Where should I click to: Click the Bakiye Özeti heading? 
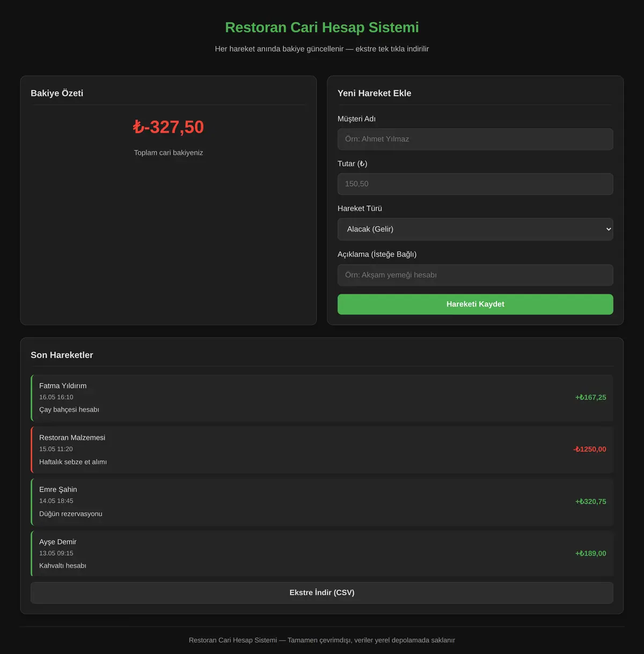57,93
